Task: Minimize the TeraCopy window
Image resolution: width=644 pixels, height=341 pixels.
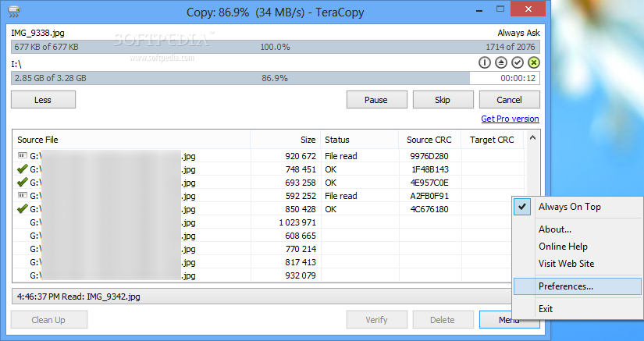Action: tap(479, 10)
